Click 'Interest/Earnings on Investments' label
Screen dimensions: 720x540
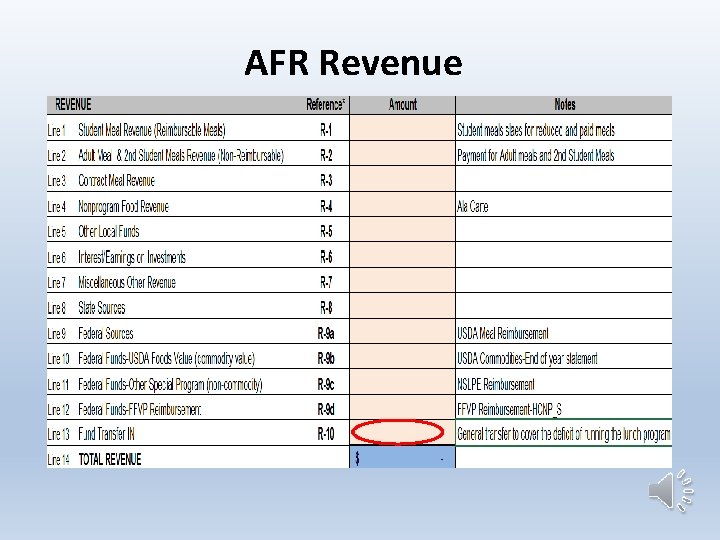(x=132, y=257)
